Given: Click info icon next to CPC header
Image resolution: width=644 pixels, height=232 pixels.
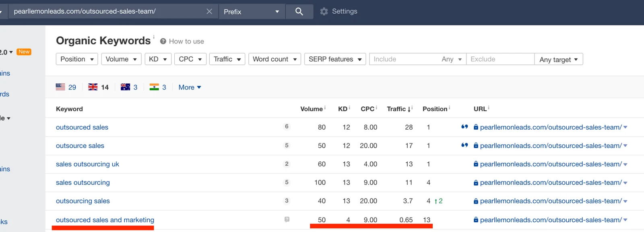Looking at the screenshot, I should [376, 108].
